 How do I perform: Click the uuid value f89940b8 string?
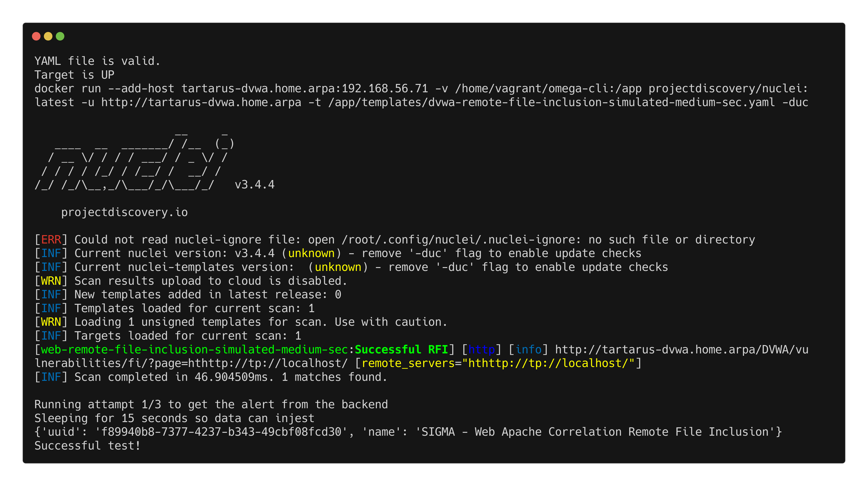[221, 432]
